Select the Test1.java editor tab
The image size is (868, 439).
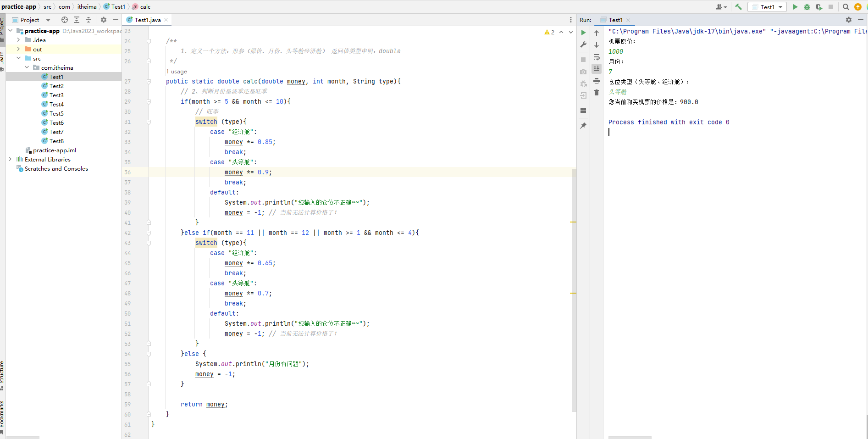tap(147, 20)
